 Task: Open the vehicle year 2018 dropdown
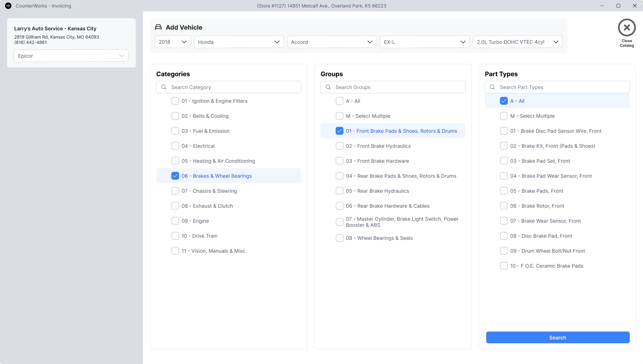click(x=173, y=42)
